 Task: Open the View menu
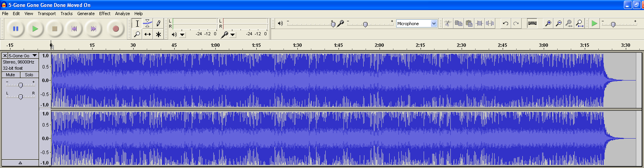tap(29, 14)
